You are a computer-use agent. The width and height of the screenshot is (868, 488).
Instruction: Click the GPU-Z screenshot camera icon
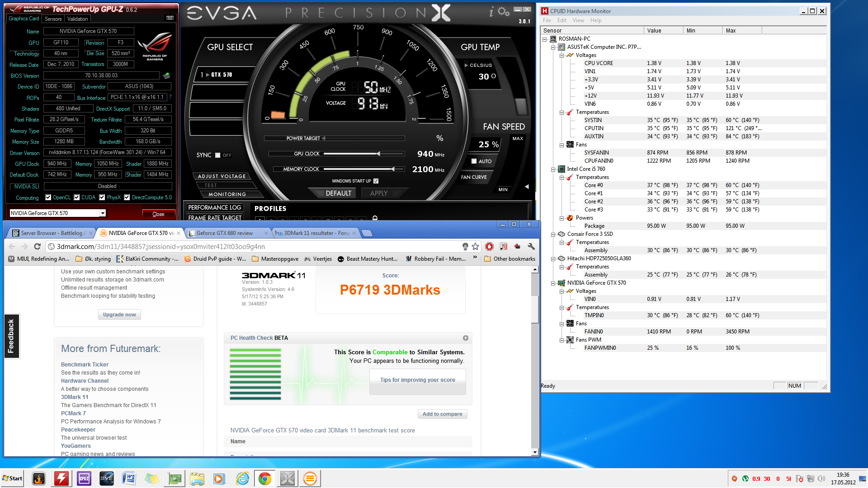coord(170,18)
